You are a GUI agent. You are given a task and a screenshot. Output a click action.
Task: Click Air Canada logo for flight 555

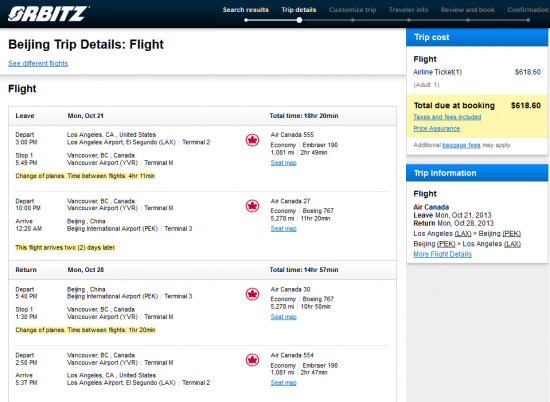pyautogui.click(x=252, y=140)
